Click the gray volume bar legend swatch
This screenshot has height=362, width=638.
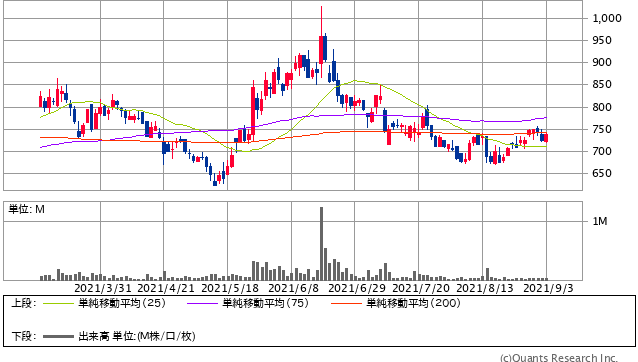coord(58,337)
